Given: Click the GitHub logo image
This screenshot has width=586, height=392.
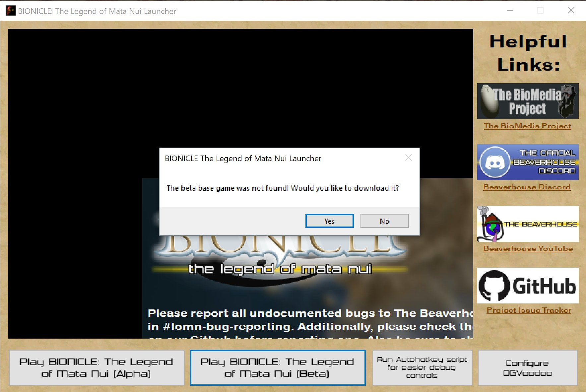Looking at the screenshot, I should point(528,286).
